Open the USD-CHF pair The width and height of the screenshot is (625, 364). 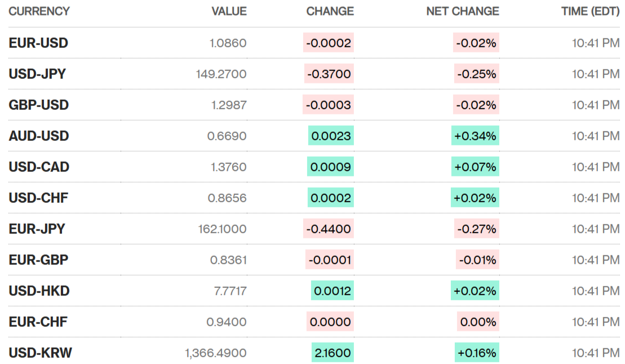[x=38, y=198]
